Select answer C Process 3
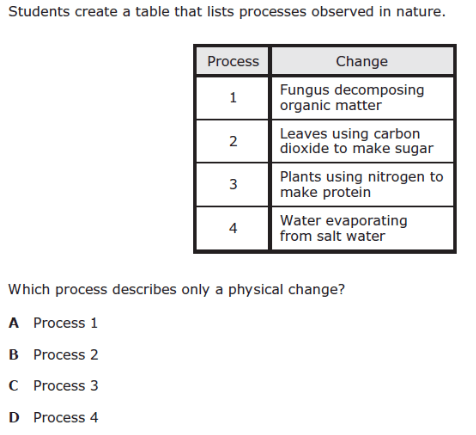This screenshot has width=476, height=435. (53, 386)
